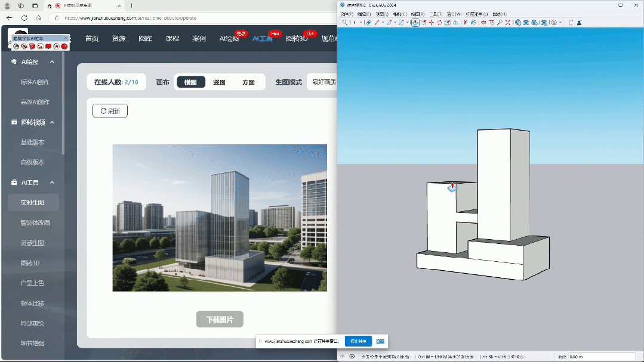Click the 隐藏 hide link in sharing bar

click(x=380, y=341)
